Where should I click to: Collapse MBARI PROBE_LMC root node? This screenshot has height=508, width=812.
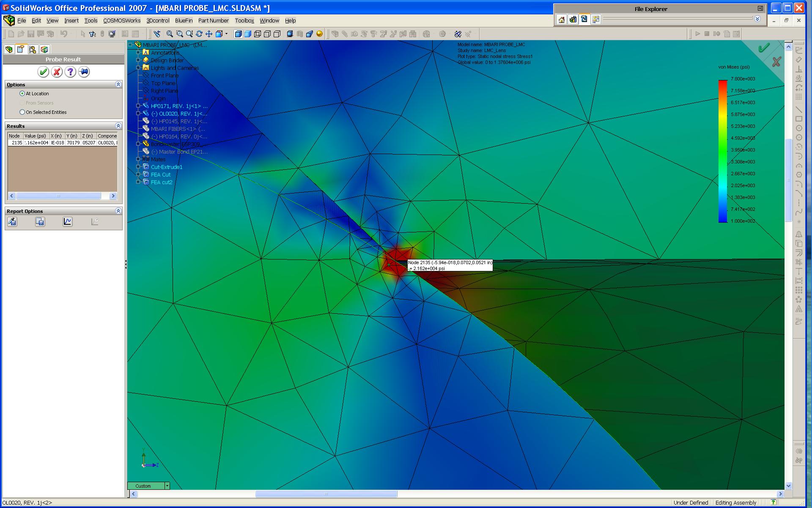[x=130, y=45]
